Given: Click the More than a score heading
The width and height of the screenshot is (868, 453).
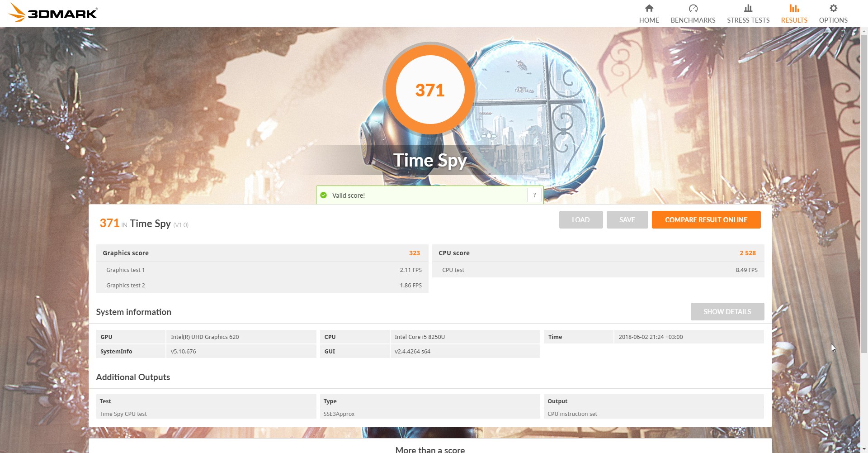Looking at the screenshot, I should [430, 450].
